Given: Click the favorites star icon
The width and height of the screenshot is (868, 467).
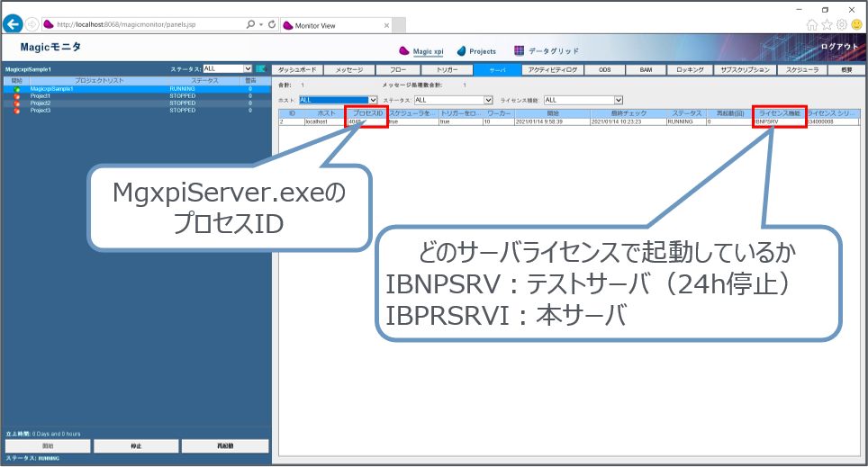Looking at the screenshot, I should (827, 24).
